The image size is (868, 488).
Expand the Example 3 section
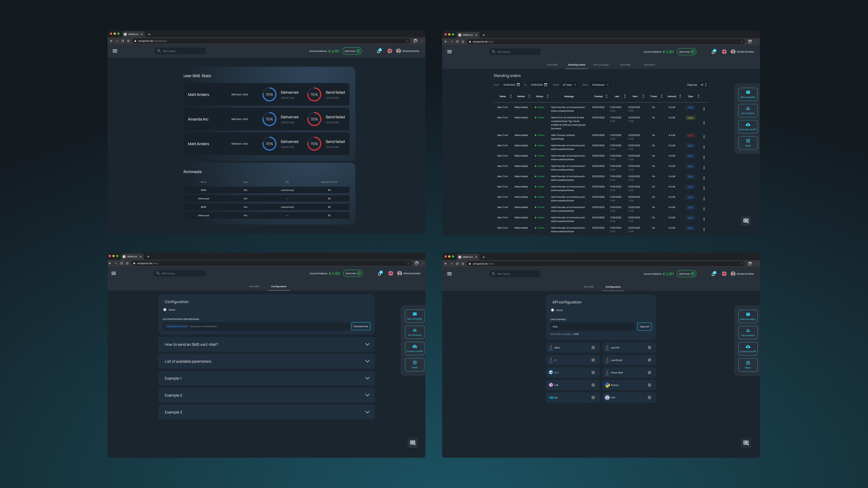tap(367, 412)
